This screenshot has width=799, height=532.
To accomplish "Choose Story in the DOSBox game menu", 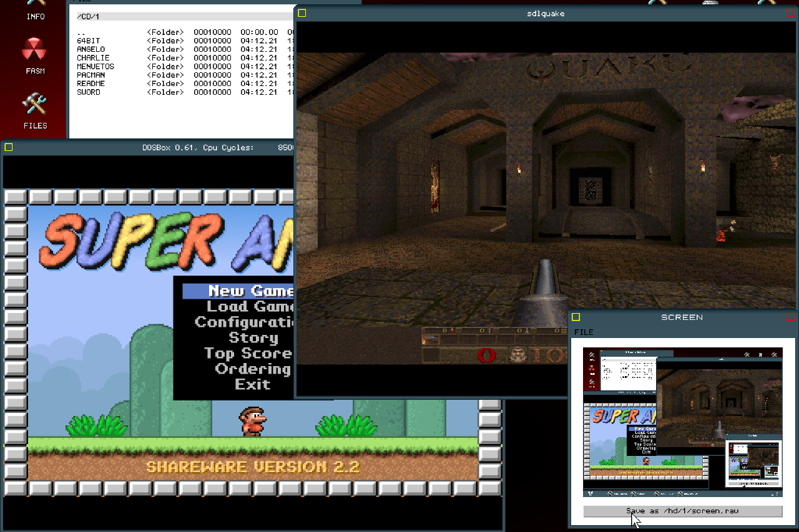I will pos(253,337).
